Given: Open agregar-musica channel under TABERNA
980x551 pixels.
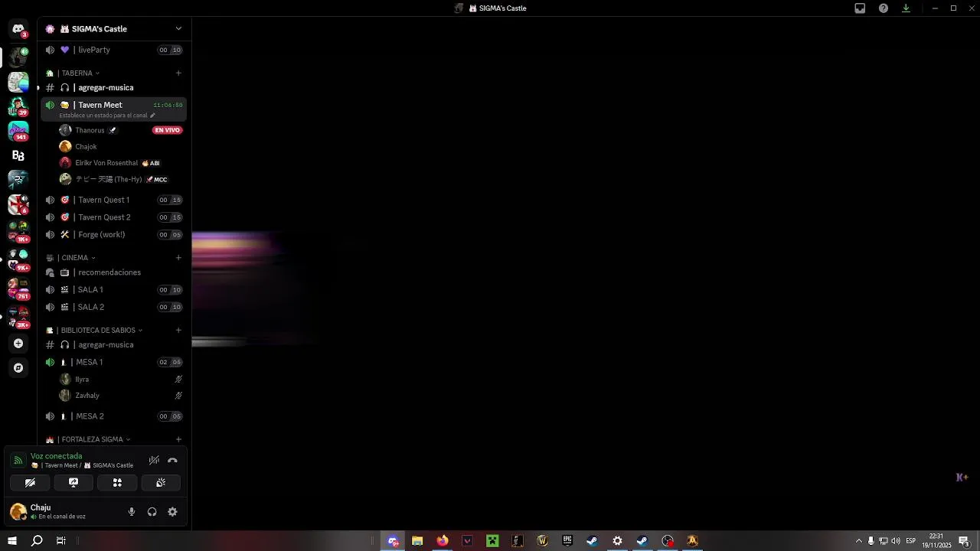Looking at the screenshot, I should 113,88.
